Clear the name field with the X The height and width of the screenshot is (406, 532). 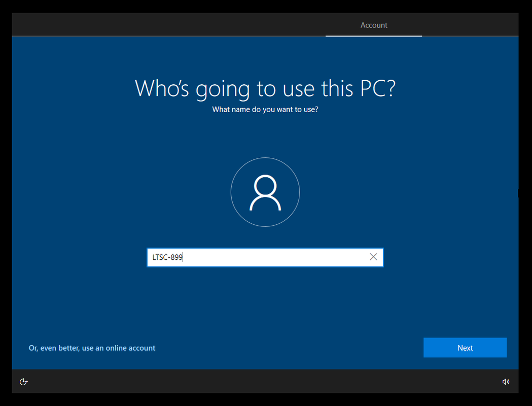[373, 257]
